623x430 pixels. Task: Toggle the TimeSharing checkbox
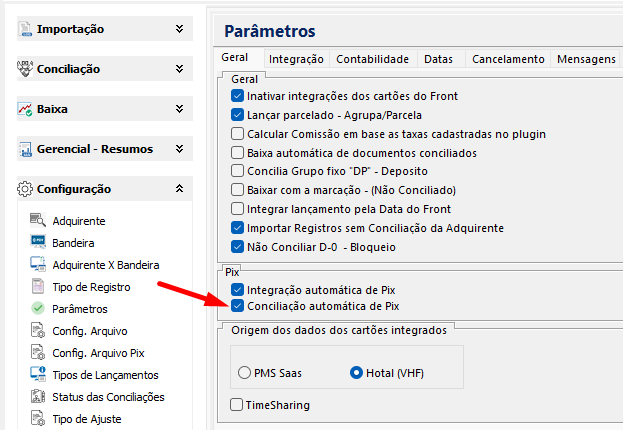click(x=237, y=405)
